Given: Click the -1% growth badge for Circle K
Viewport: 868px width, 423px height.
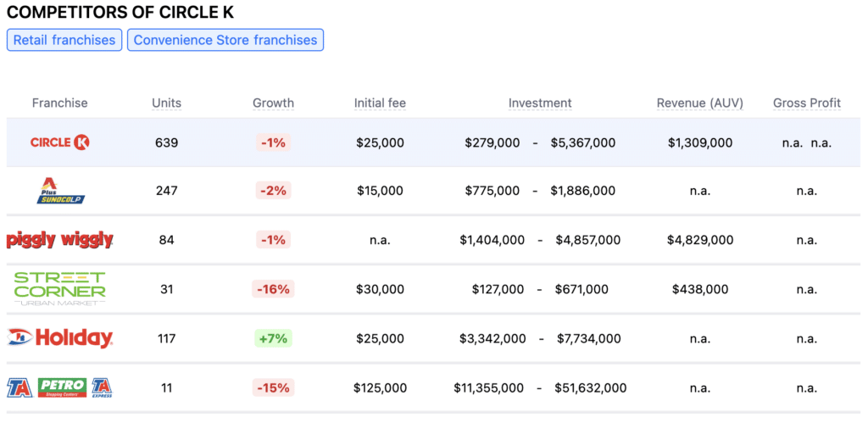Looking at the screenshot, I should pyautogui.click(x=274, y=143).
